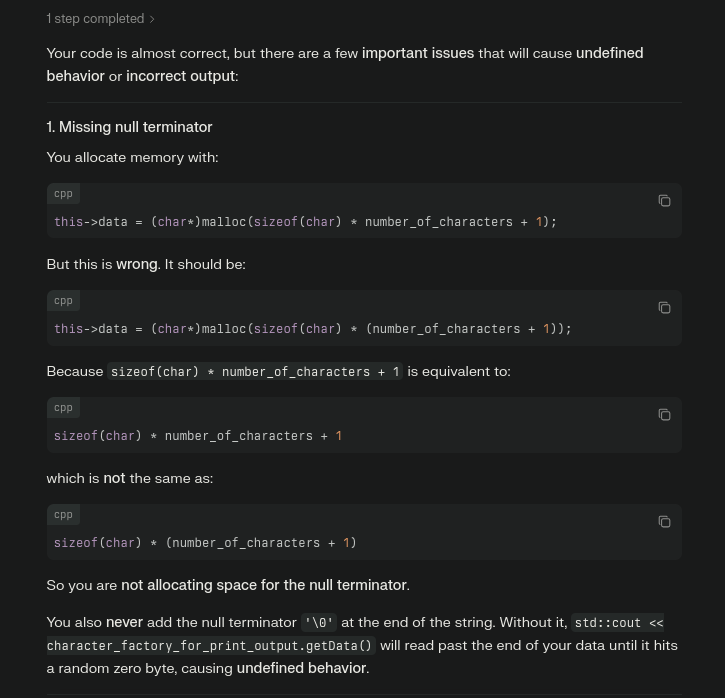The image size is (725, 698).
Task: Click the inline '\0' code snippet
Action: [x=318, y=623]
